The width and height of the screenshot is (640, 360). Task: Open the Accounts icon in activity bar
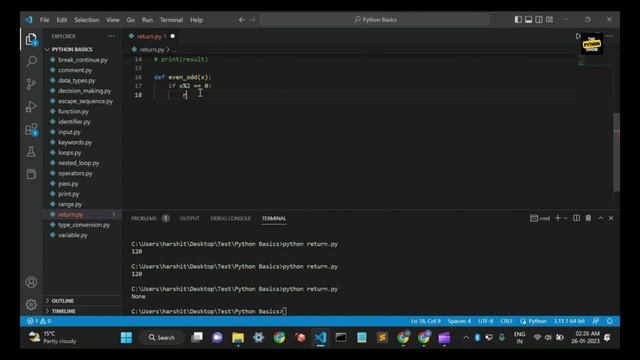pyautogui.click(x=31, y=282)
